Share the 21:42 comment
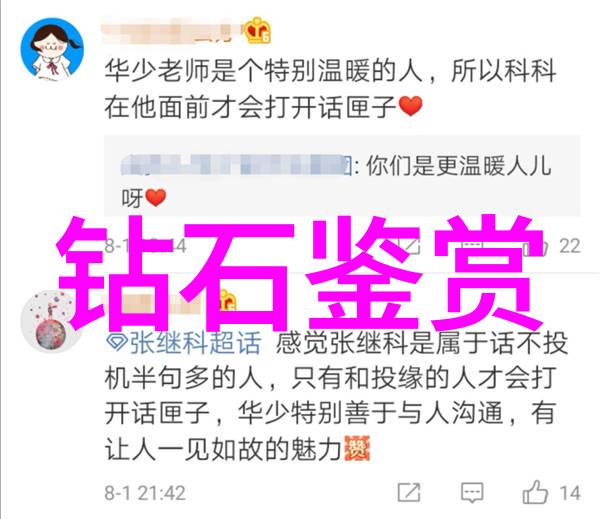Viewport: 600px width, 519px height. (x=409, y=493)
